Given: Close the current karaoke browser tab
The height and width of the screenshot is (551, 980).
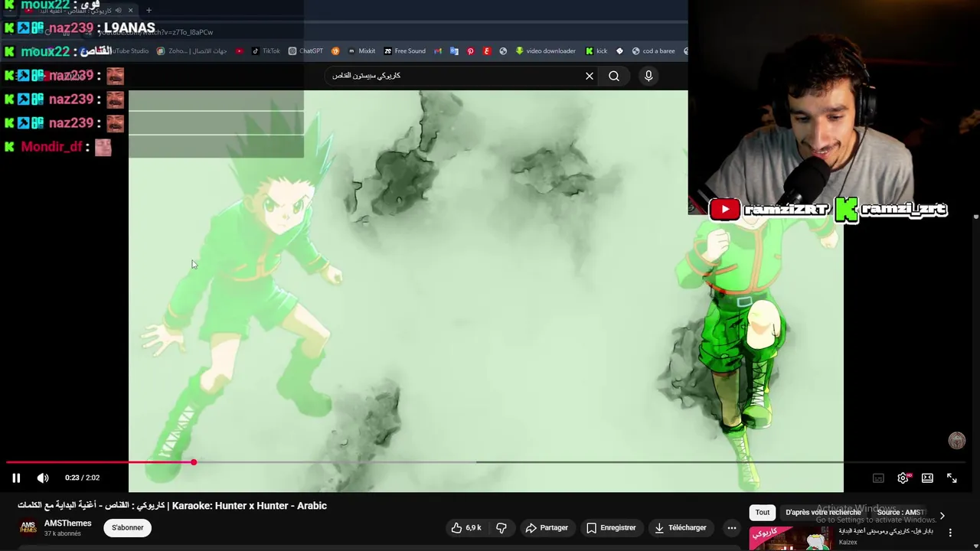Looking at the screenshot, I should tap(130, 10).
